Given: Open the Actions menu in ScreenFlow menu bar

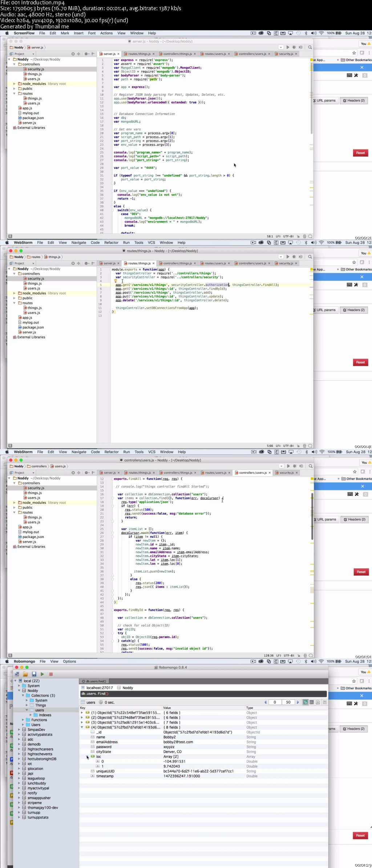Looking at the screenshot, I should coord(106,33).
